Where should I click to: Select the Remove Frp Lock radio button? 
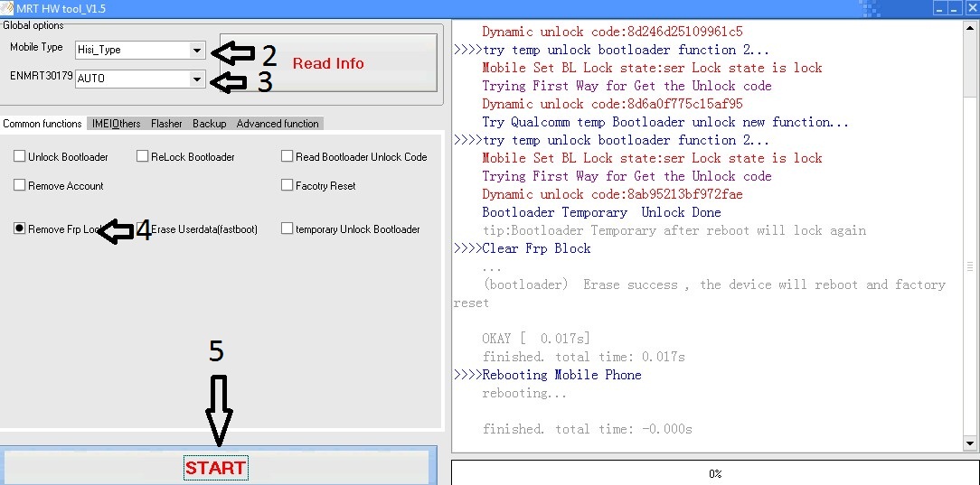pyautogui.click(x=19, y=229)
